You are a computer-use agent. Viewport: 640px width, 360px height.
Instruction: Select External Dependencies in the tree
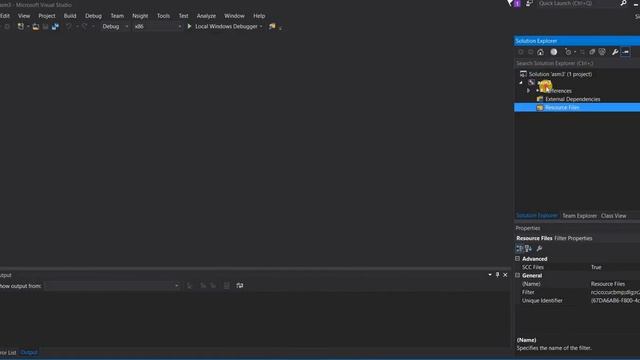click(x=572, y=99)
